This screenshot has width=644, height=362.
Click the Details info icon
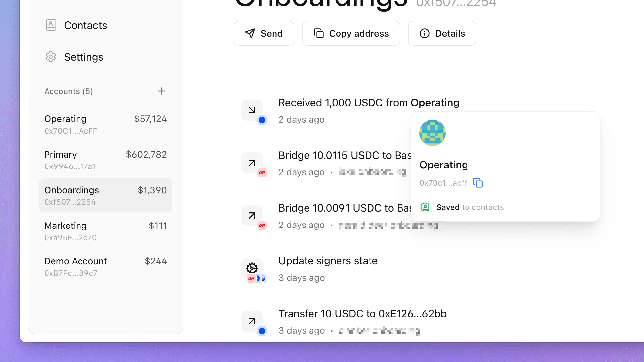pos(425,33)
